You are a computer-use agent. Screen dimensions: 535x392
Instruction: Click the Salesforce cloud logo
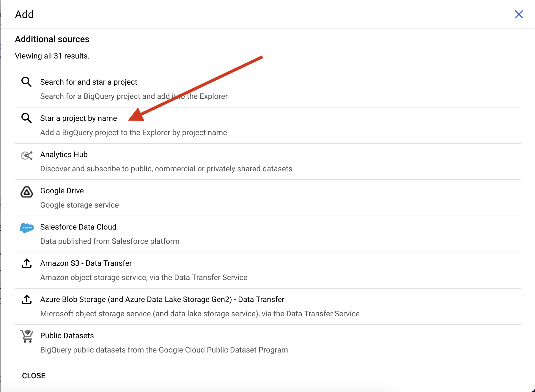26,228
